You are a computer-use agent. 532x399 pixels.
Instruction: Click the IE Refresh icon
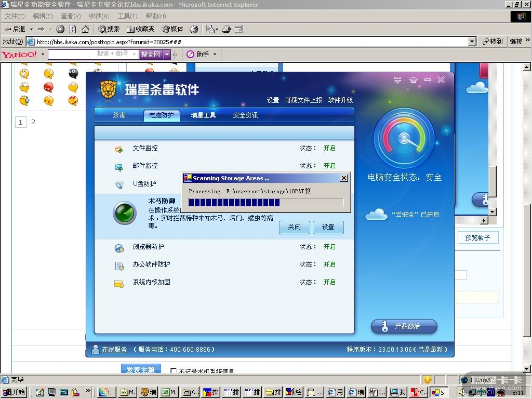coord(73,29)
